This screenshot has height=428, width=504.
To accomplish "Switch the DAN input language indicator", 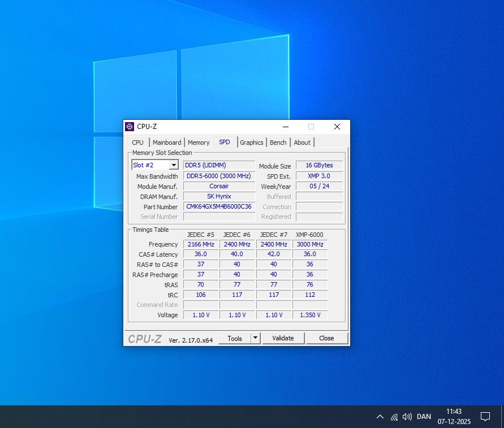I will tap(424, 417).
